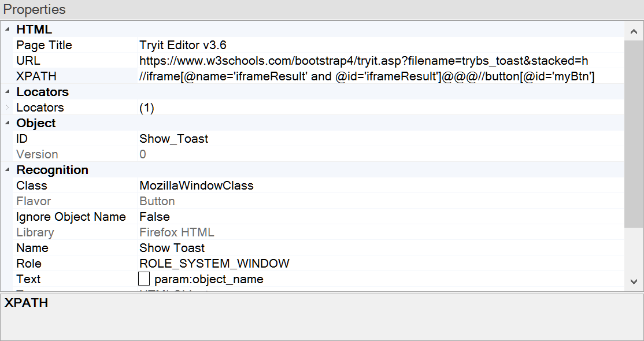Collapse the Locators category header
Screen dimensions: 644x341
point(8,92)
